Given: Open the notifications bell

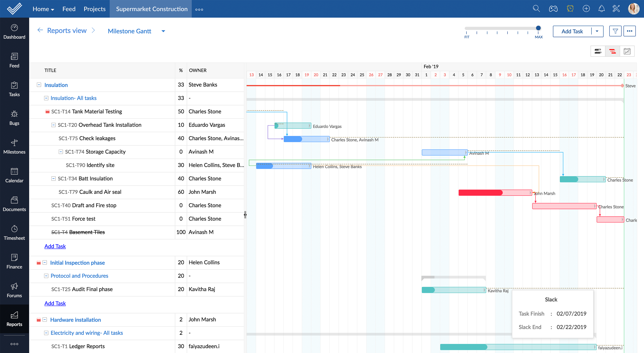Looking at the screenshot, I should click(601, 9).
